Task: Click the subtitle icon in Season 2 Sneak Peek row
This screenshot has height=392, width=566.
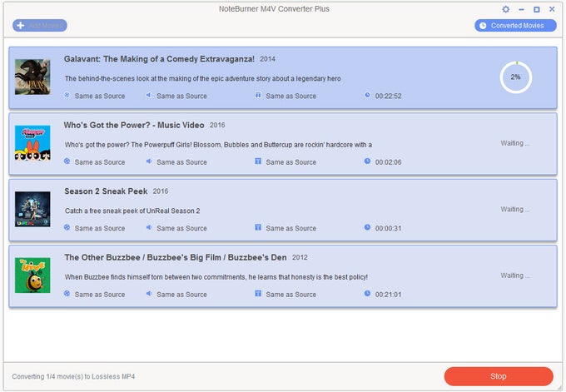Action: point(258,227)
